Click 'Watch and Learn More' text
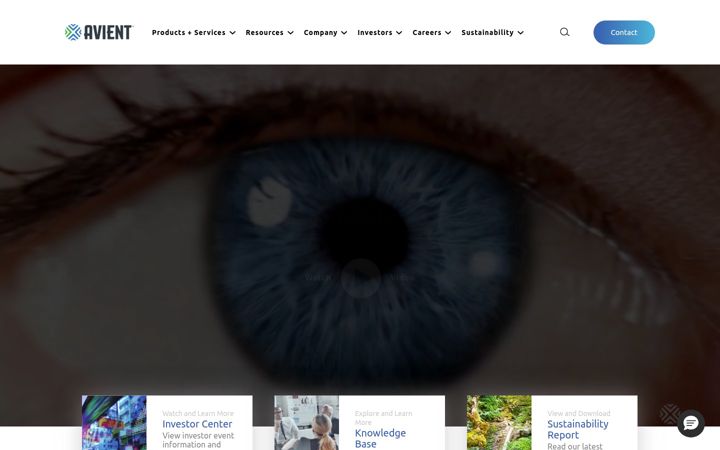The width and height of the screenshot is (720, 450). 198,413
